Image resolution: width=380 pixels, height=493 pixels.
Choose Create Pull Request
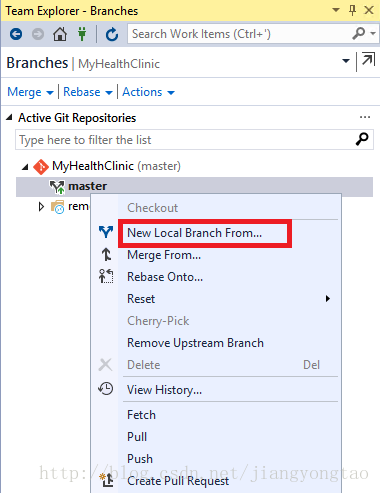[x=178, y=481]
